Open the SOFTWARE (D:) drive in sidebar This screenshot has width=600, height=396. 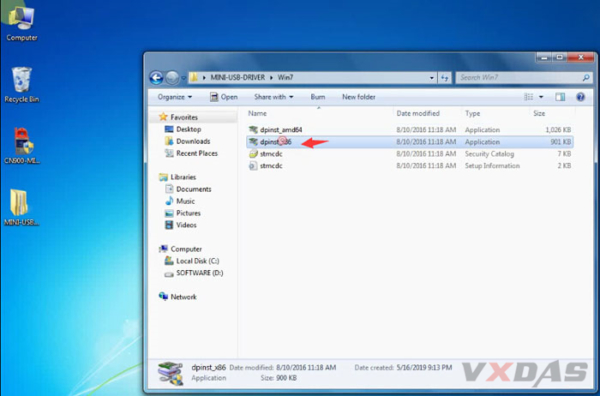(x=200, y=273)
